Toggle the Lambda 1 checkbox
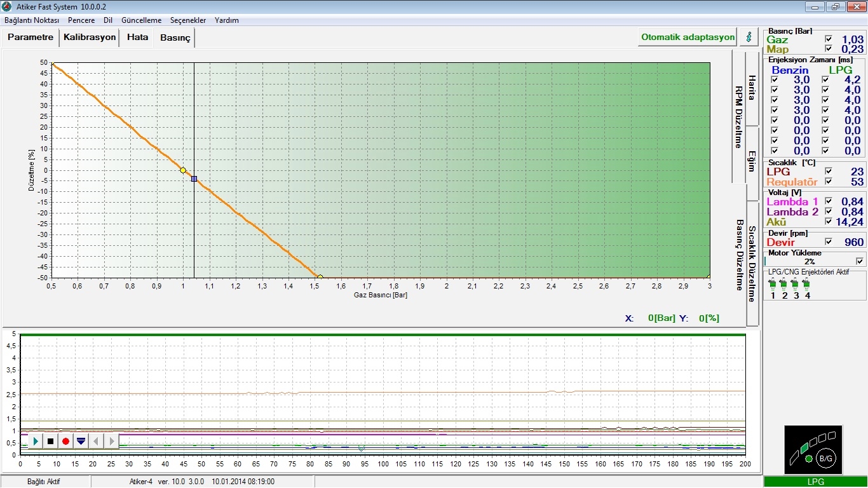The image size is (868, 488). [828, 201]
